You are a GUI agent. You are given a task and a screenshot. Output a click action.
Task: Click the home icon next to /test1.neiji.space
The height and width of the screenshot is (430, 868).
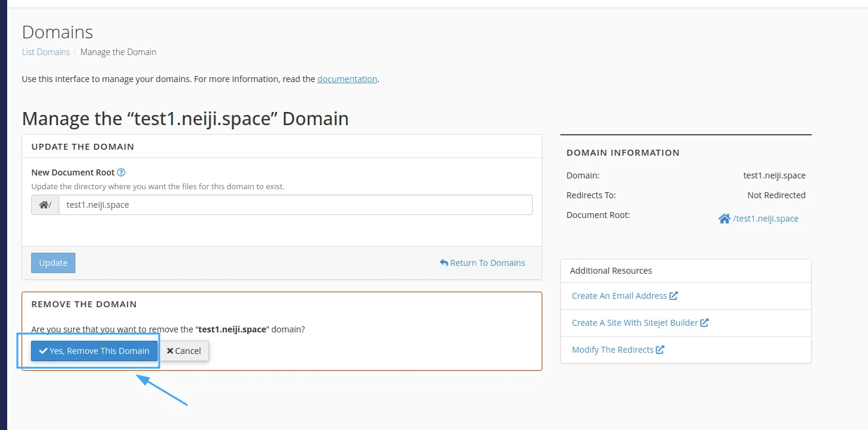point(724,218)
